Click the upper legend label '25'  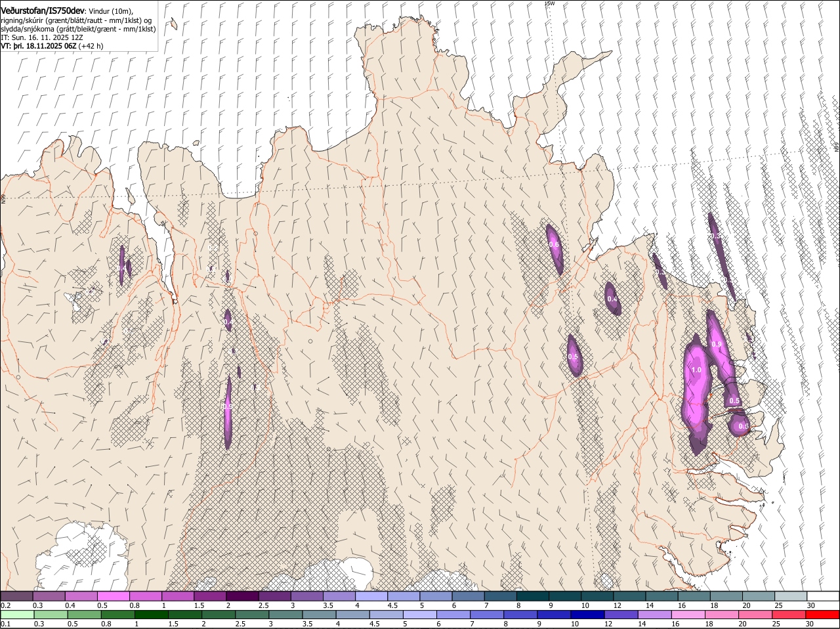777,605
